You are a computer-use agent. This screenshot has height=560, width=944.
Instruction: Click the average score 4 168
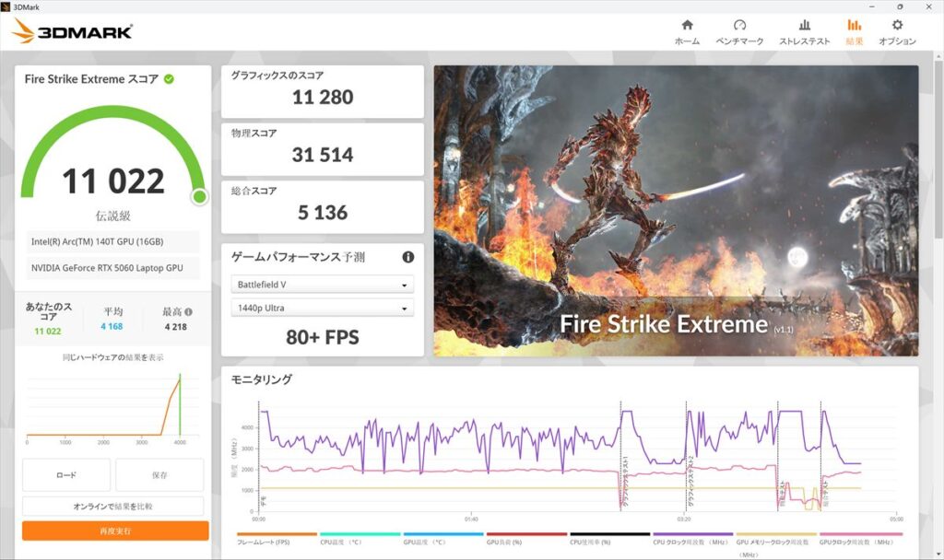coord(112,326)
